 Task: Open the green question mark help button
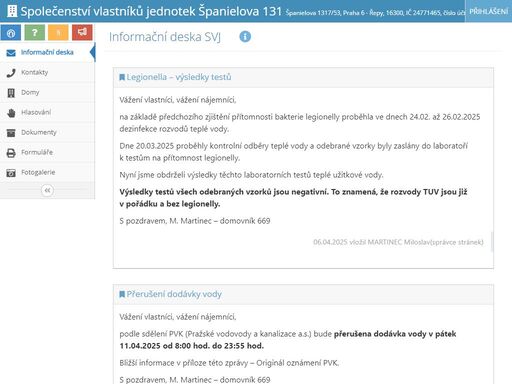point(35,33)
